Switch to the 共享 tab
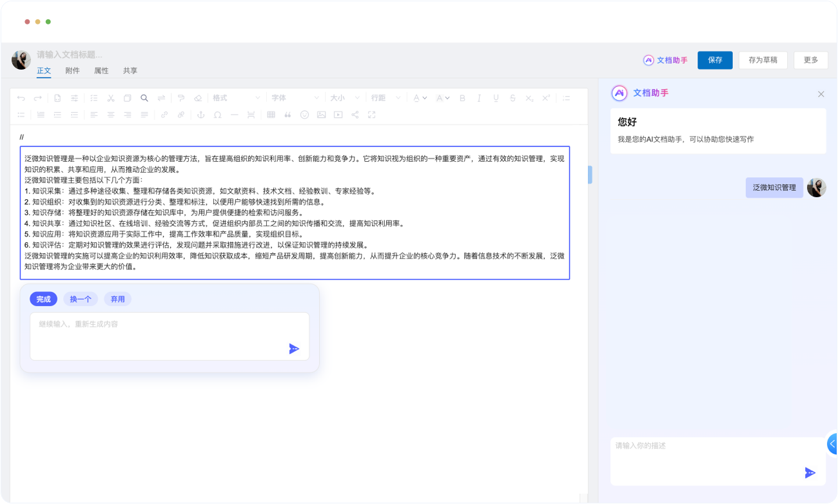 click(130, 71)
